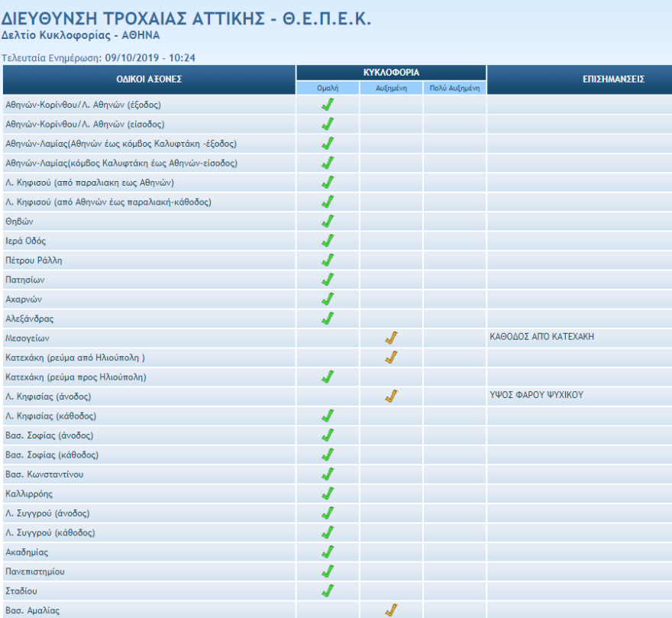Click the green checkmark for Πατησίων row
Image resolution: width=672 pixels, height=618 pixels.
[x=328, y=280]
